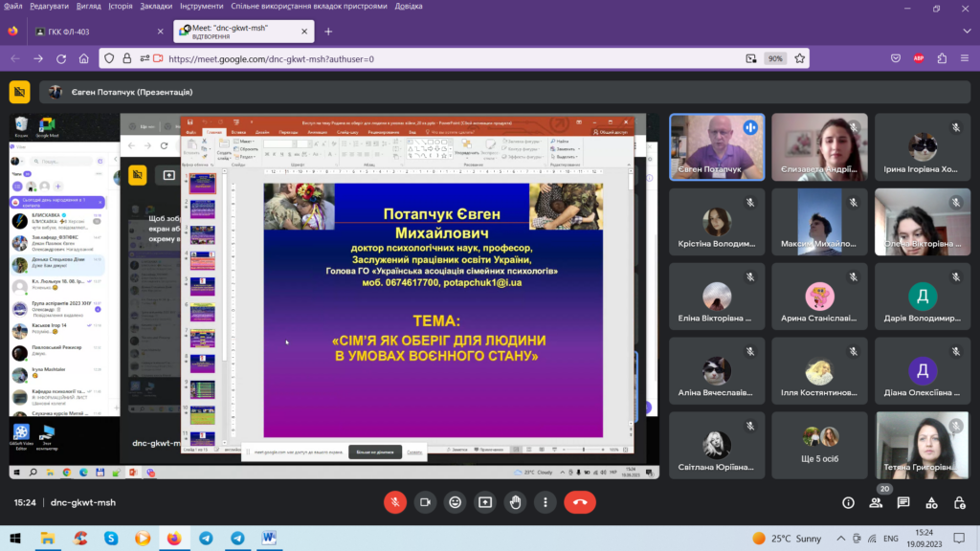Open the Закладки menu
Screen dimensions: 980x551
click(156, 6)
